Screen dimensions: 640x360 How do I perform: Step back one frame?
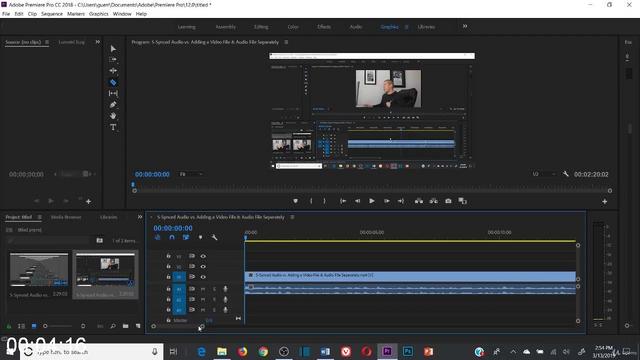click(x=357, y=201)
